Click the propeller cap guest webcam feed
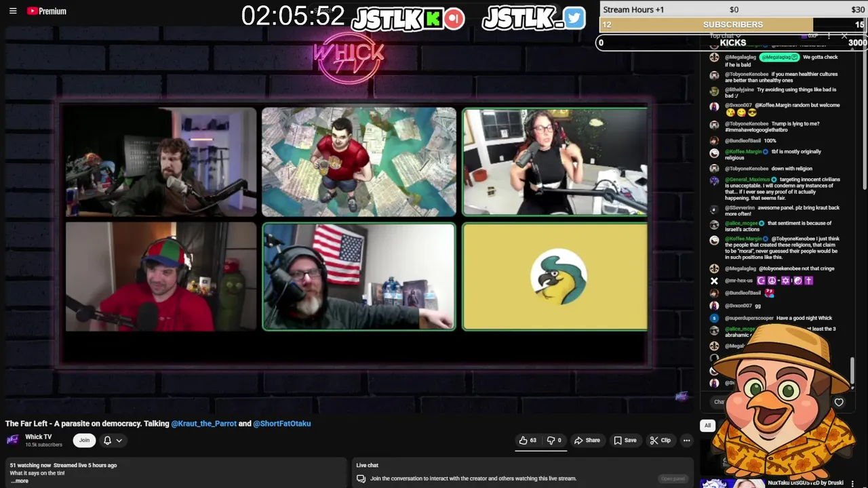868x488 pixels. [161, 277]
